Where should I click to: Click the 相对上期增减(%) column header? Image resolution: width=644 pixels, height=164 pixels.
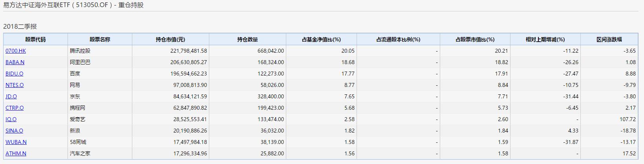pos(545,39)
